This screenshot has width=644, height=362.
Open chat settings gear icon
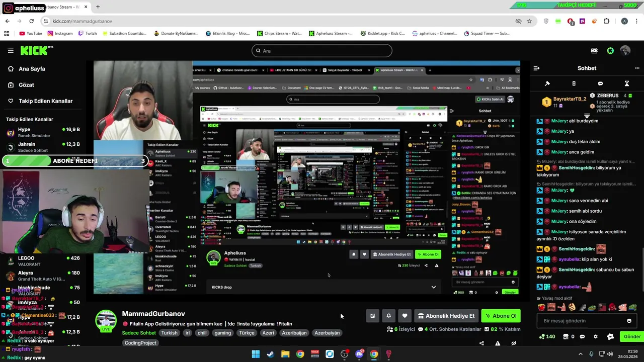tap(596, 337)
